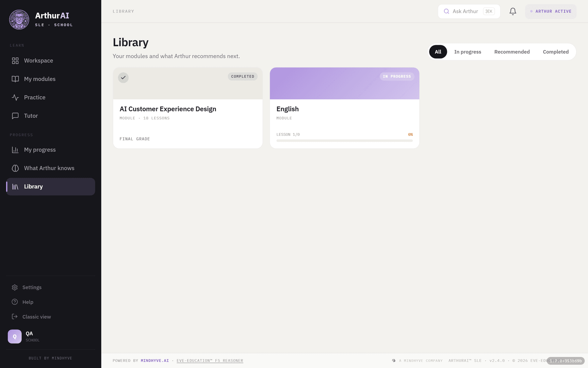Click the Workspace grid icon
Screen dimensions: 588x368
15,61
